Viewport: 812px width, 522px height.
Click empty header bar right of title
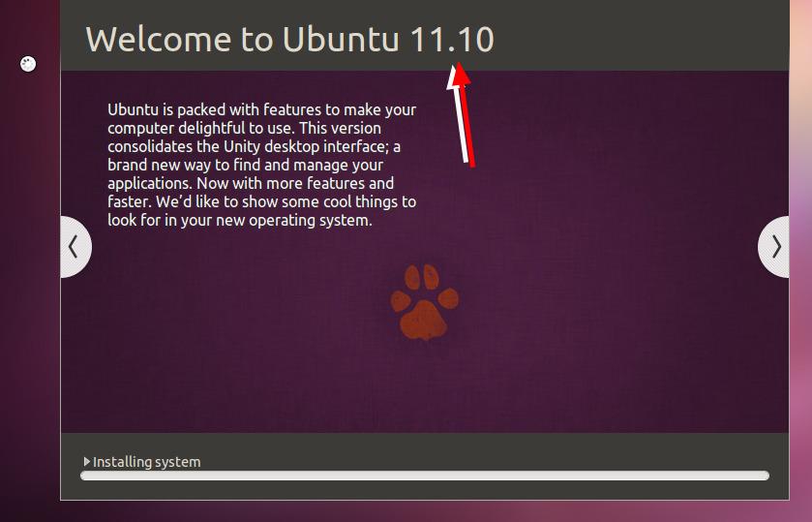click(639, 40)
